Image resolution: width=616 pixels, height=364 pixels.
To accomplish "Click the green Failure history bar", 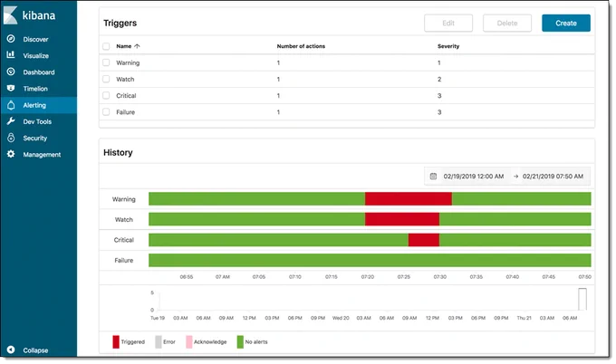I will click(370, 260).
